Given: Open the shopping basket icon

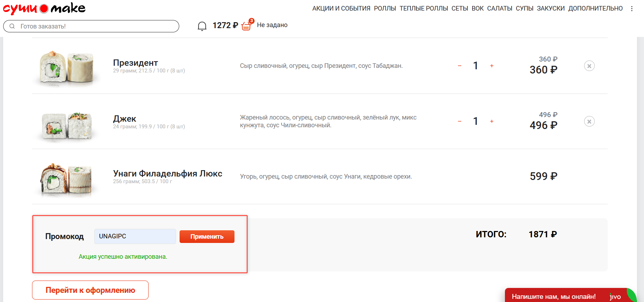Looking at the screenshot, I should (246, 25).
